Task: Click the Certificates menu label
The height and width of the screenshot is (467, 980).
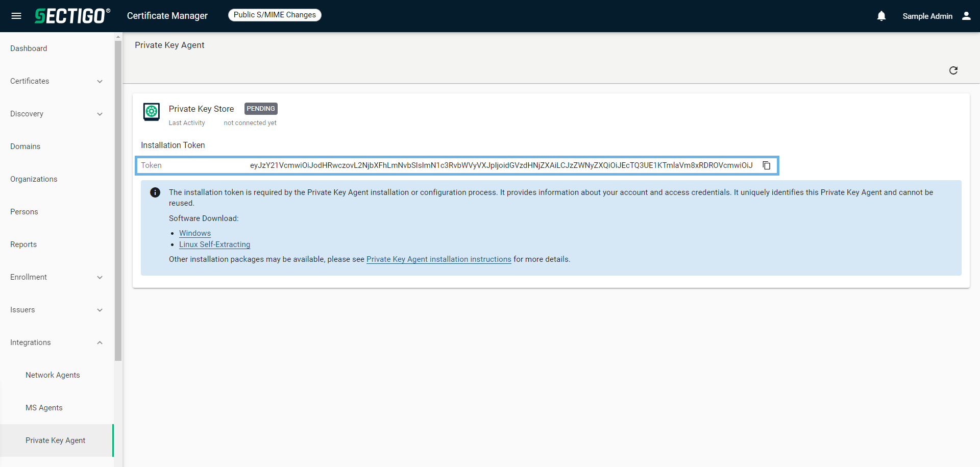Action: click(x=30, y=81)
